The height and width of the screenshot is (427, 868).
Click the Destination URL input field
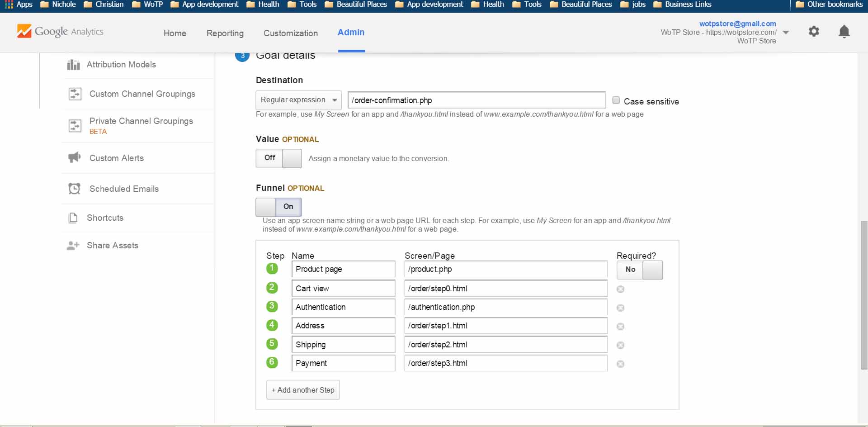[476, 100]
